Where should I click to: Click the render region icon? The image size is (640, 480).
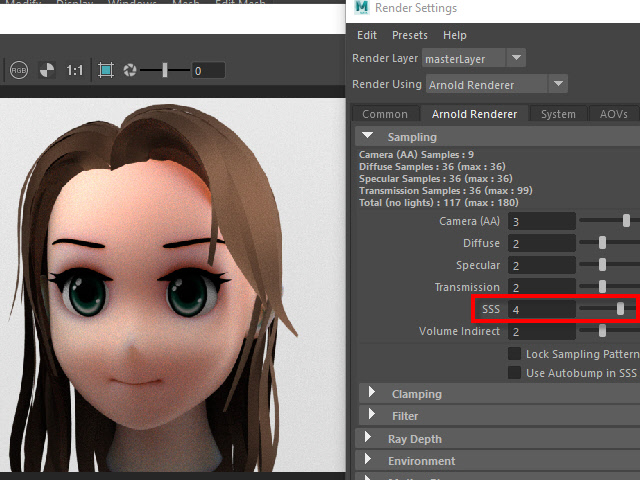pyautogui.click(x=106, y=70)
